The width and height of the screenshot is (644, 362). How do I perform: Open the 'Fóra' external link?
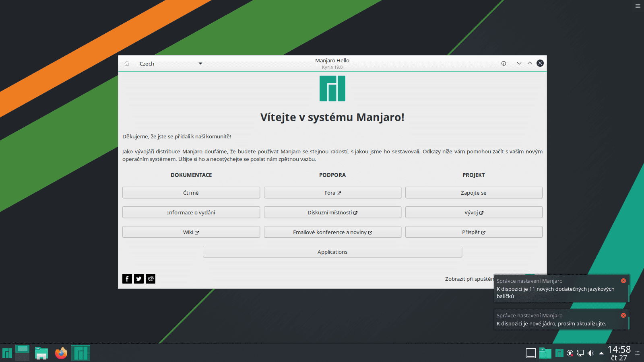pyautogui.click(x=332, y=192)
